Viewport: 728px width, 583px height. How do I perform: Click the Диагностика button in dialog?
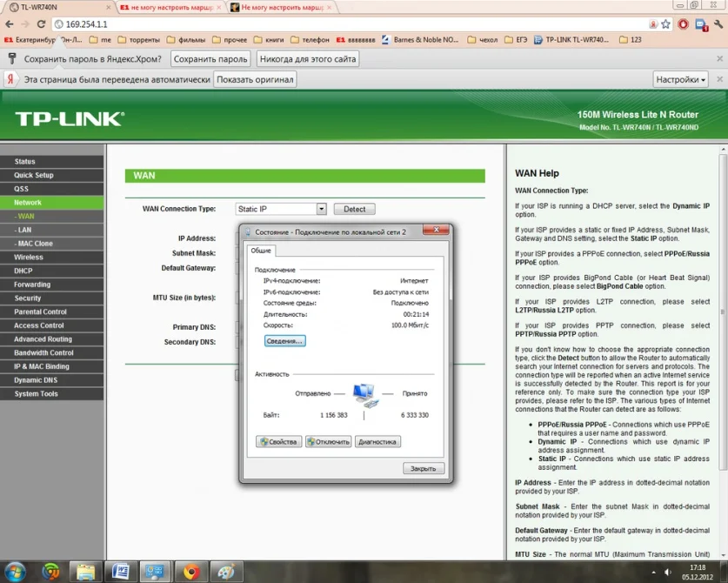pos(377,442)
